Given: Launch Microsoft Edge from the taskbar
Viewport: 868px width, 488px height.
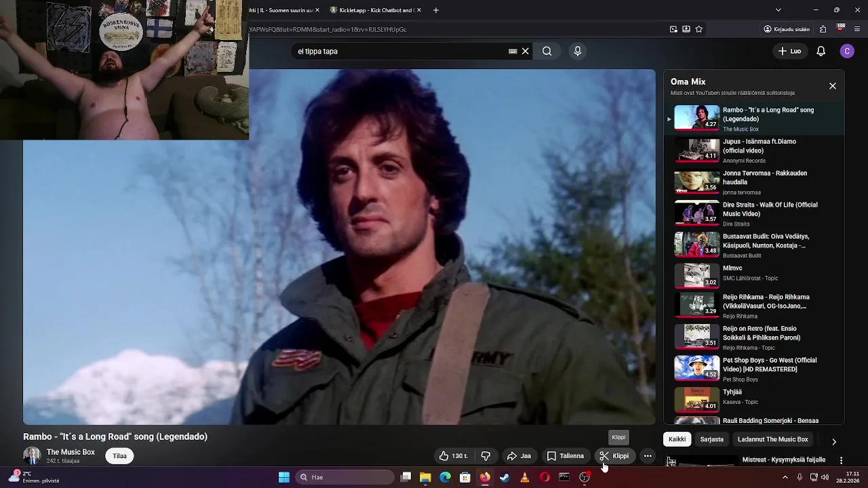Looking at the screenshot, I should 445,477.
